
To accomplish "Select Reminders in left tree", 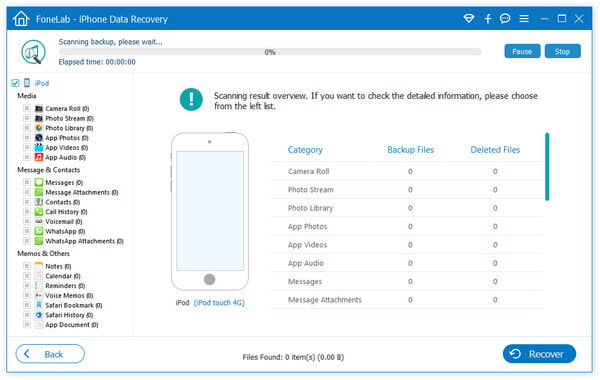I will click(x=65, y=285).
